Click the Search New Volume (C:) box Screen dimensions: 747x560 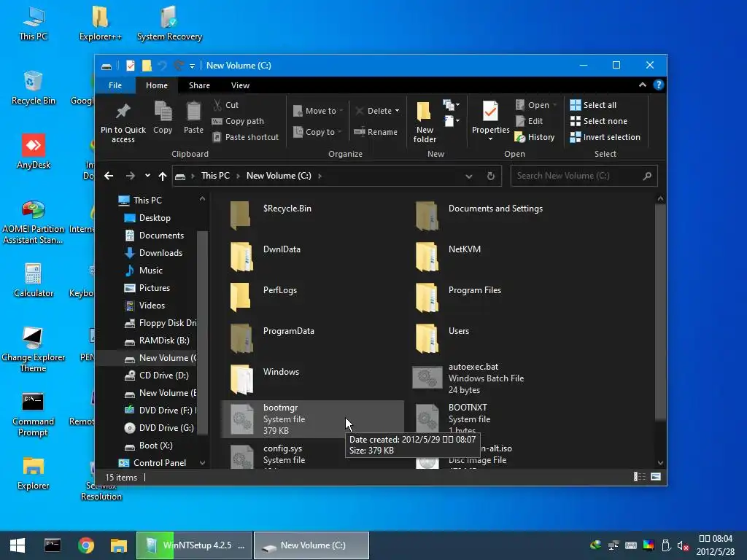click(x=584, y=176)
